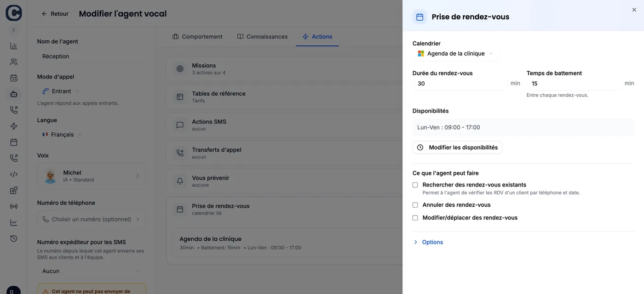Screen dimensions: 644x294
Task: Open the Vous prévenir row
Action: click(284, 181)
